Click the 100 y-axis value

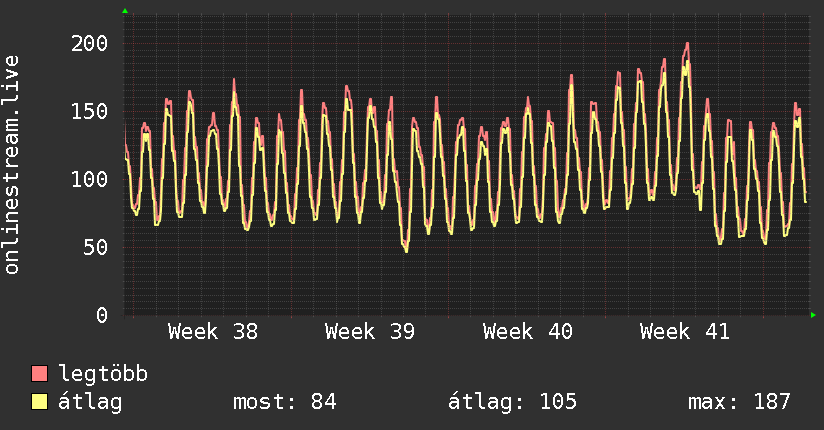89,180
